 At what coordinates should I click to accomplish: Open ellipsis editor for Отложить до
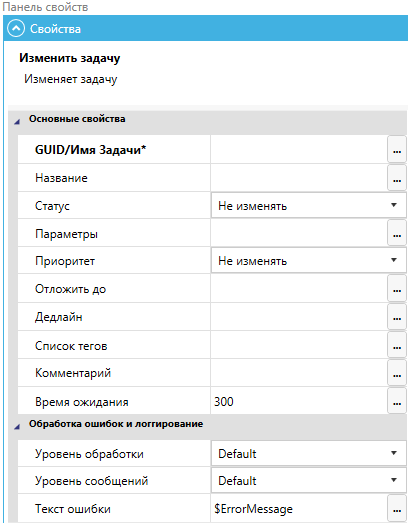coord(397,289)
